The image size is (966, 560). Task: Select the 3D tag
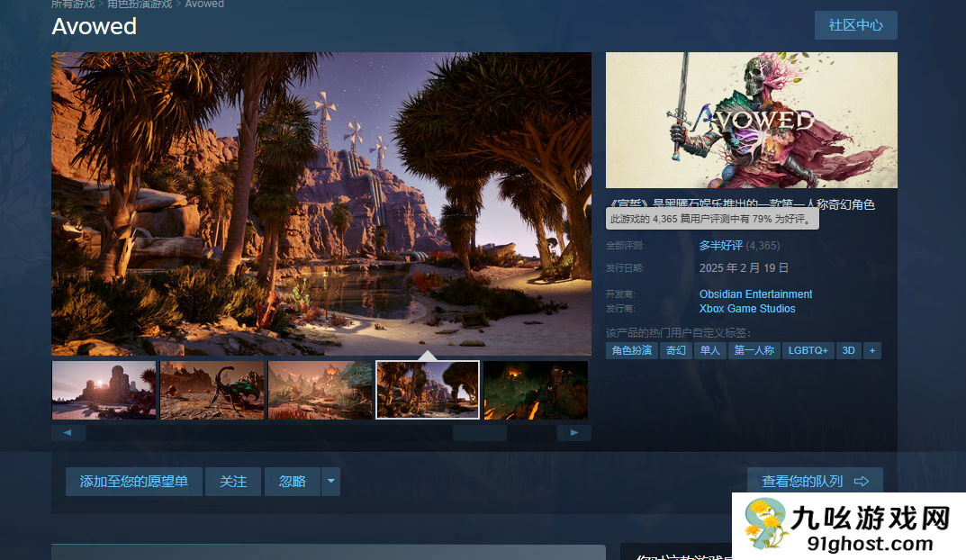[848, 350]
